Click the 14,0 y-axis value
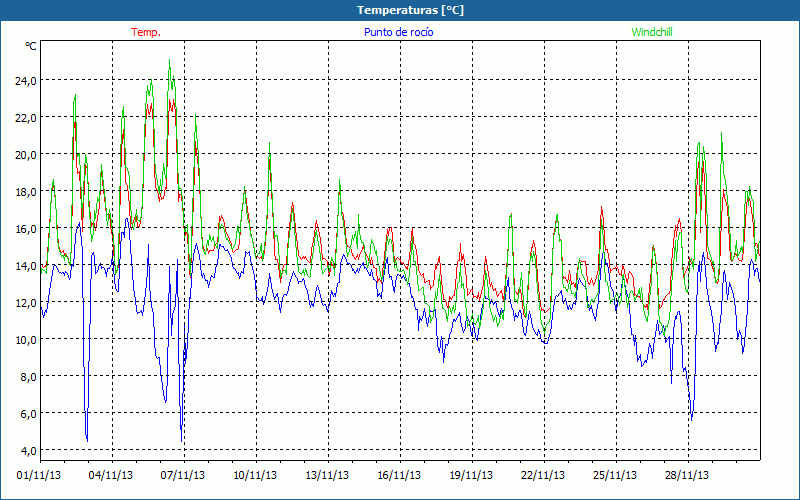Image resolution: width=800 pixels, height=500 pixels. [x=27, y=265]
